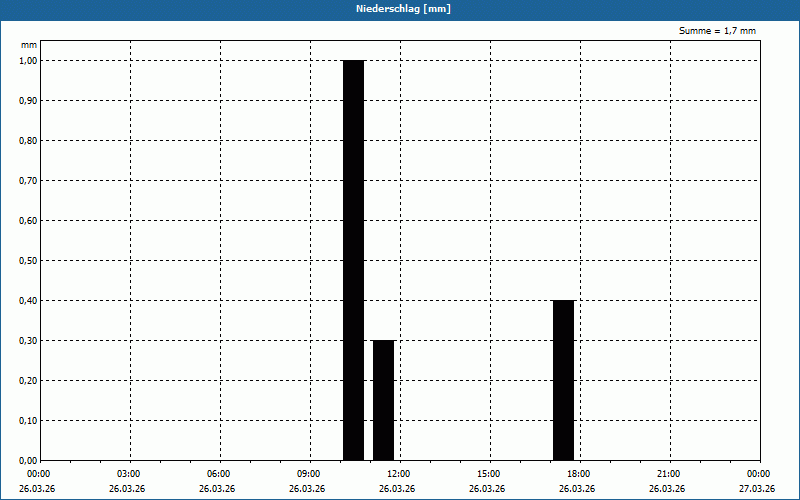Select the 0,30 y-axis value
Image resolution: width=800 pixels, height=500 pixels.
(28, 340)
